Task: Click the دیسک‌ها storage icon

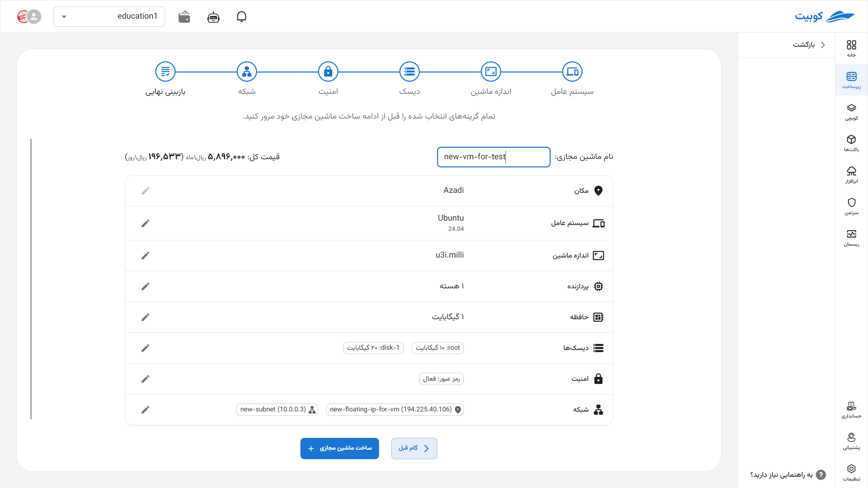Action: click(x=598, y=348)
